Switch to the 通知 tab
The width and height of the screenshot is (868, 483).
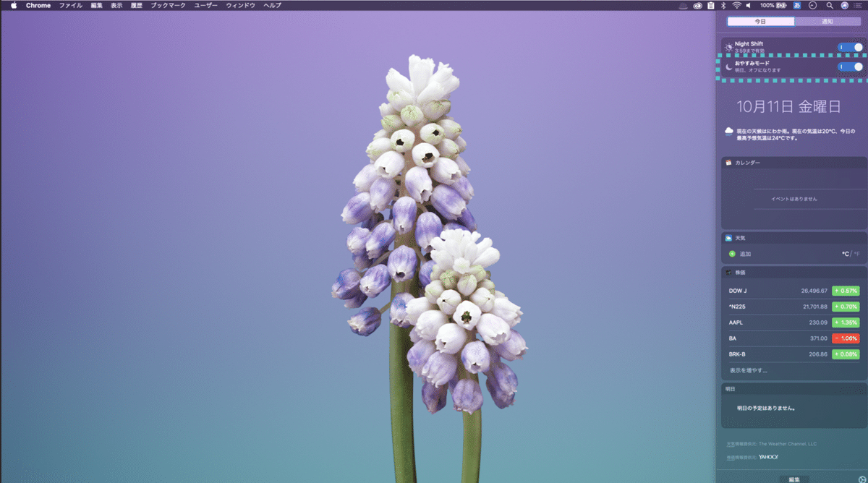point(827,21)
